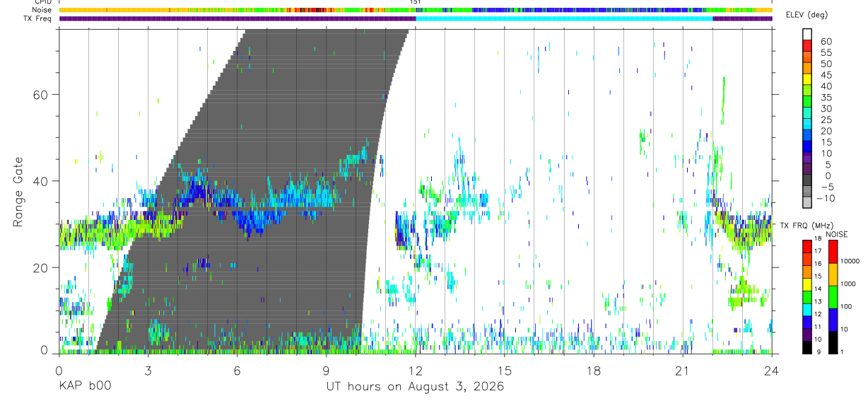Click the Noise strip at top
This screenshot has width=868, height=401.
416,11
